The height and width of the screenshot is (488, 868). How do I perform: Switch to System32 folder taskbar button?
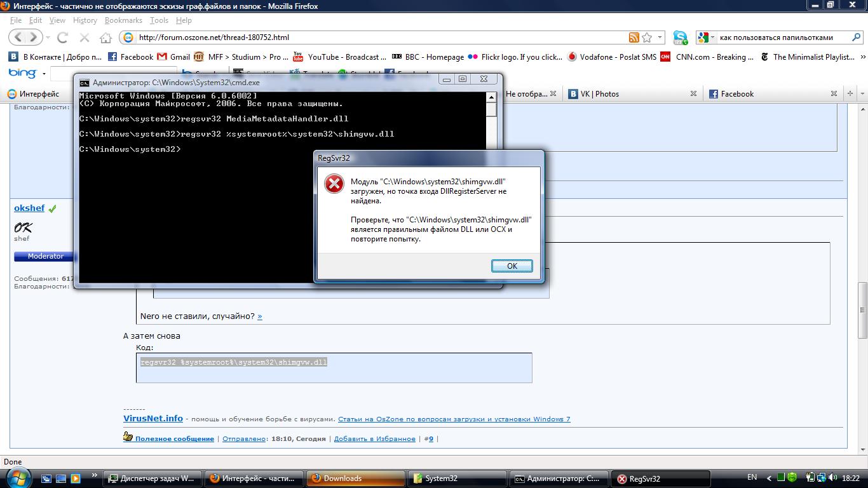pyautogui.click(x=458, y=478)
